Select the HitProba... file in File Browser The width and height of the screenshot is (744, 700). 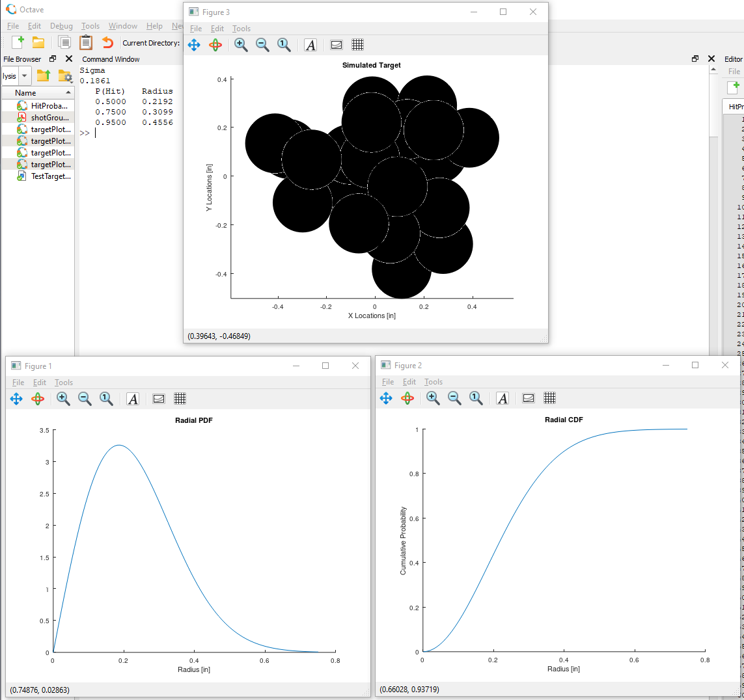(38, 106)
